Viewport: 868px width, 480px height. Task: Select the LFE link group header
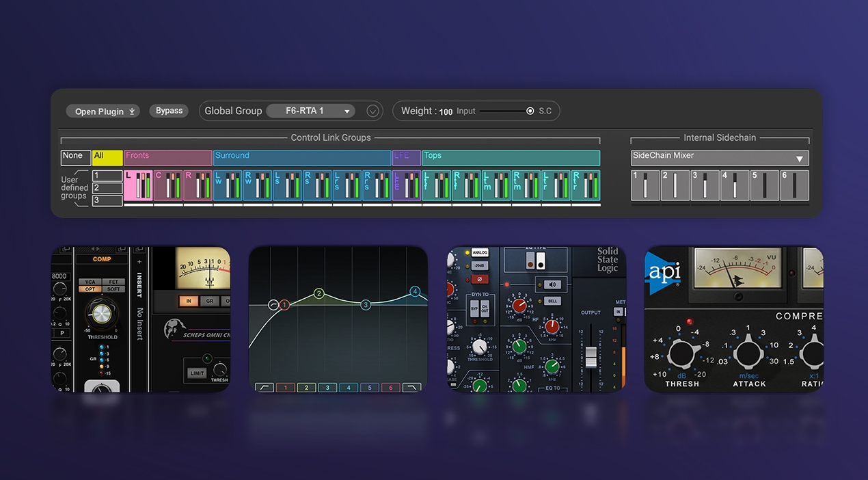(x=407, y=158)
